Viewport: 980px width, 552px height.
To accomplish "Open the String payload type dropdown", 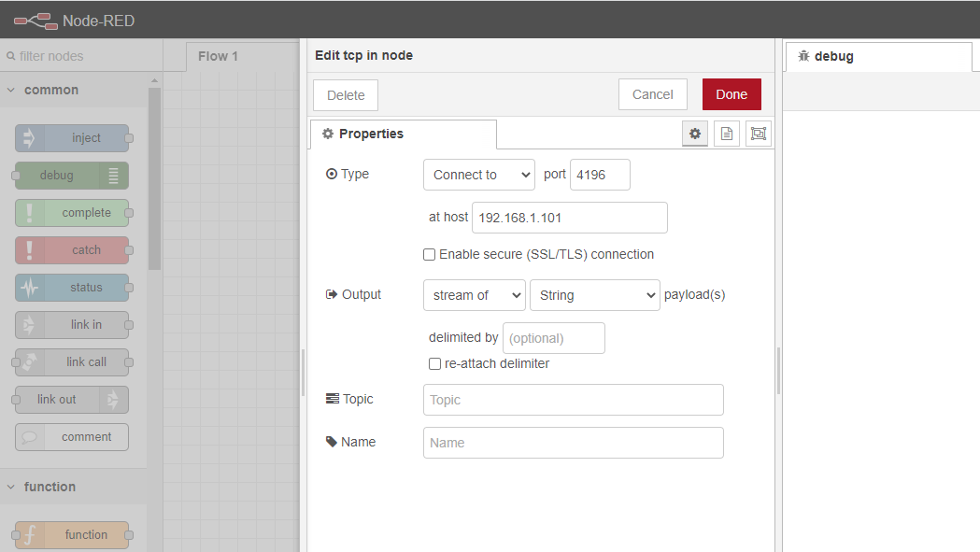I will (595, 295).
